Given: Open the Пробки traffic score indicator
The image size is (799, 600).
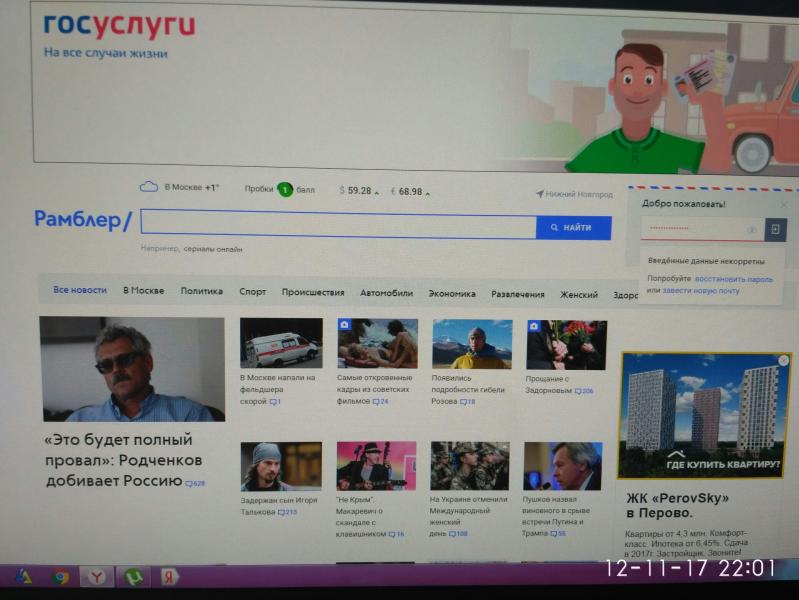Looking at the screenshot, I should coord(280,190).
